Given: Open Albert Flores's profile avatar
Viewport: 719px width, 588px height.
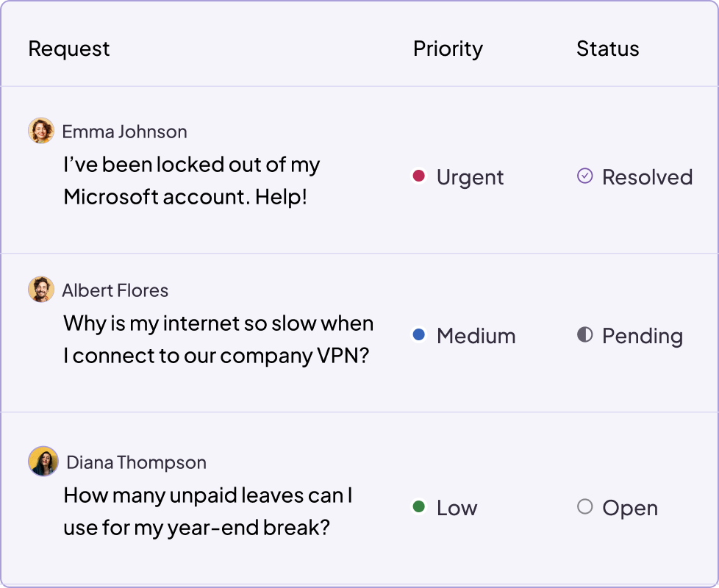Looking at the screenshot, I should click(41, 289).
